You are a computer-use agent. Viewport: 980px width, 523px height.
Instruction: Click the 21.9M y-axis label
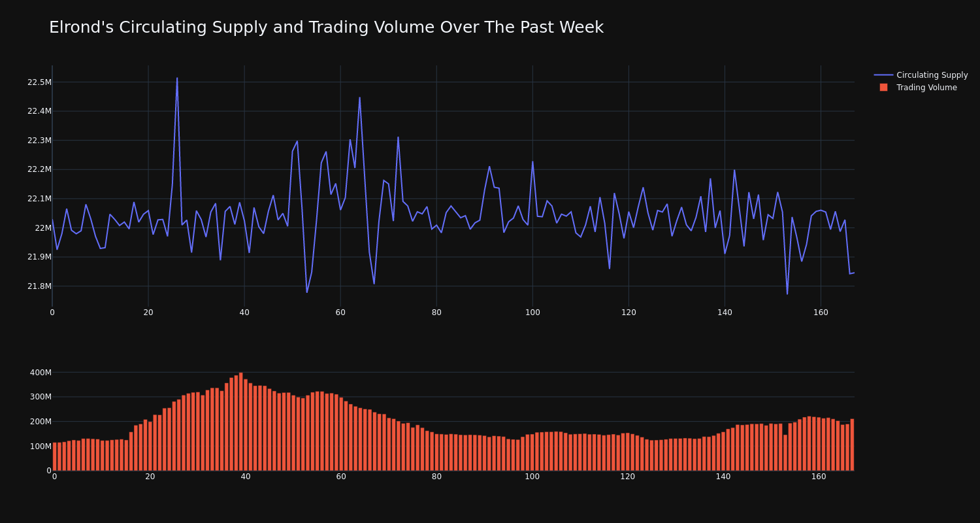click(39, 257)
